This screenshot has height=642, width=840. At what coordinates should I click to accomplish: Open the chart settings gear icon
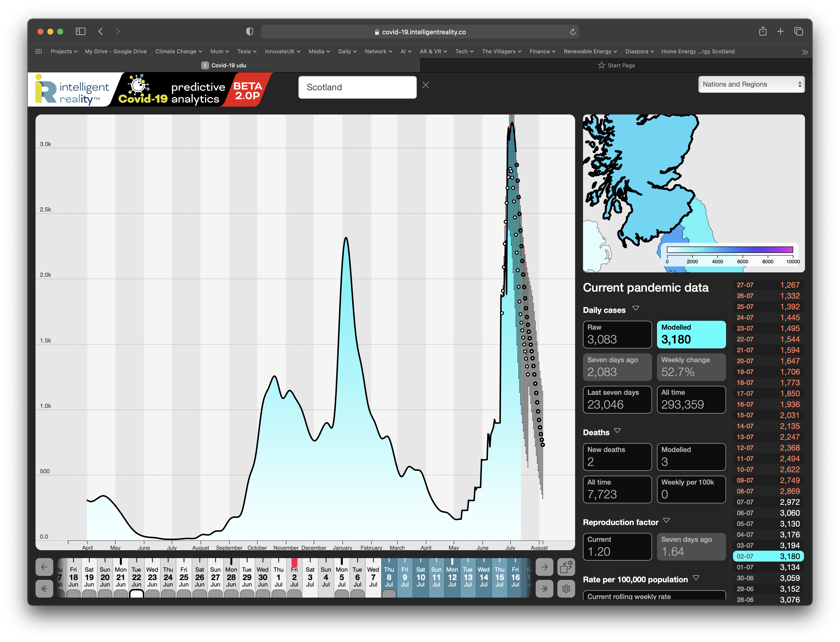click(566, 588)
